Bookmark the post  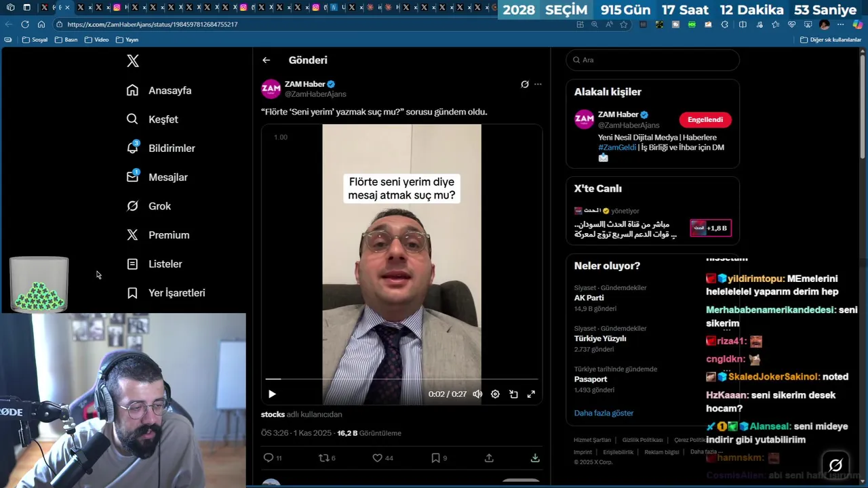click(435, 458)
